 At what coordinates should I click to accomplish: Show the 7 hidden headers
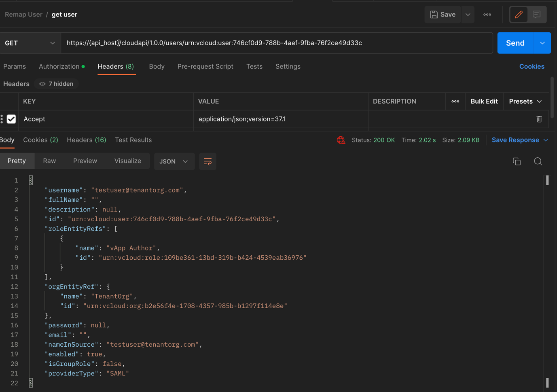click(57, 84)
